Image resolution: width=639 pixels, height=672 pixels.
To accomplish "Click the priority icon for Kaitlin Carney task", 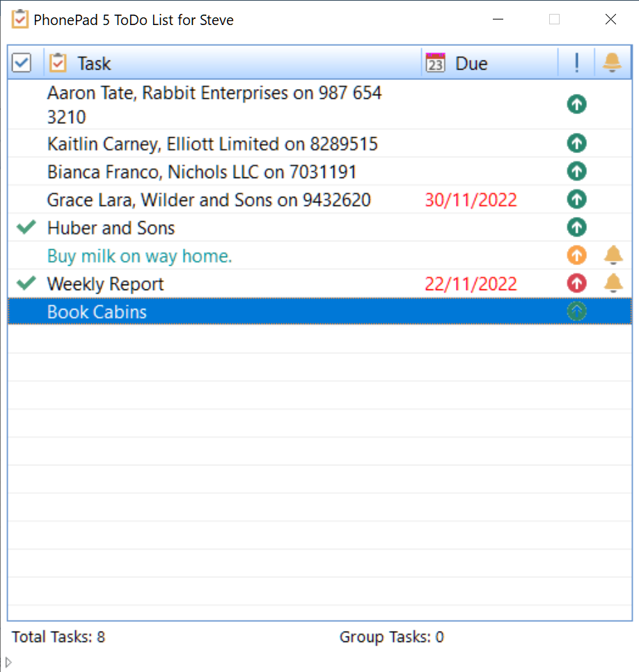I will (x=577, y=143).
